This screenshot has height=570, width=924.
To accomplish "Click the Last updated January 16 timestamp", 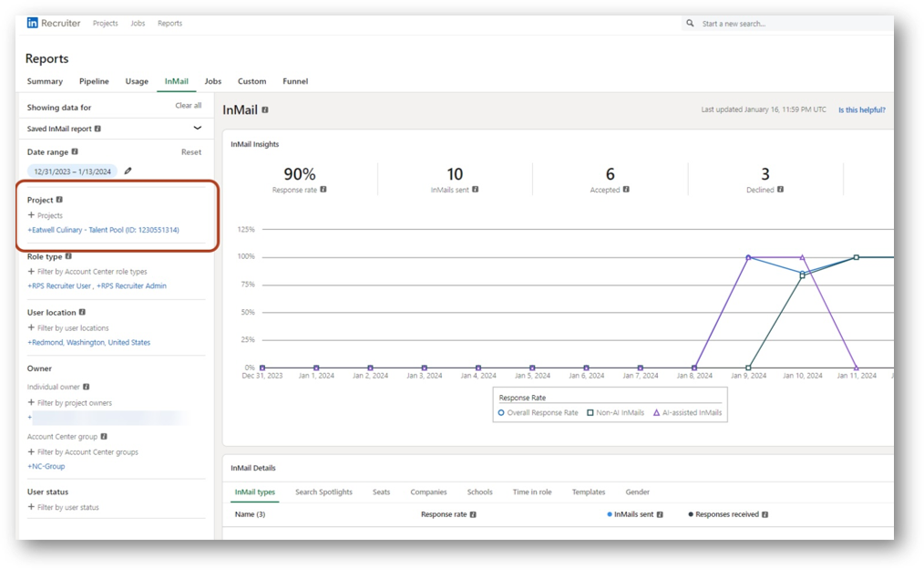I will pos(764,109).
